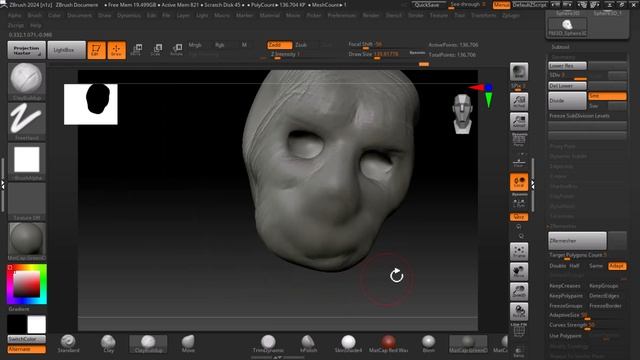
Task: Apply SkinShaded4 material
Action: (x=348, y=344)
